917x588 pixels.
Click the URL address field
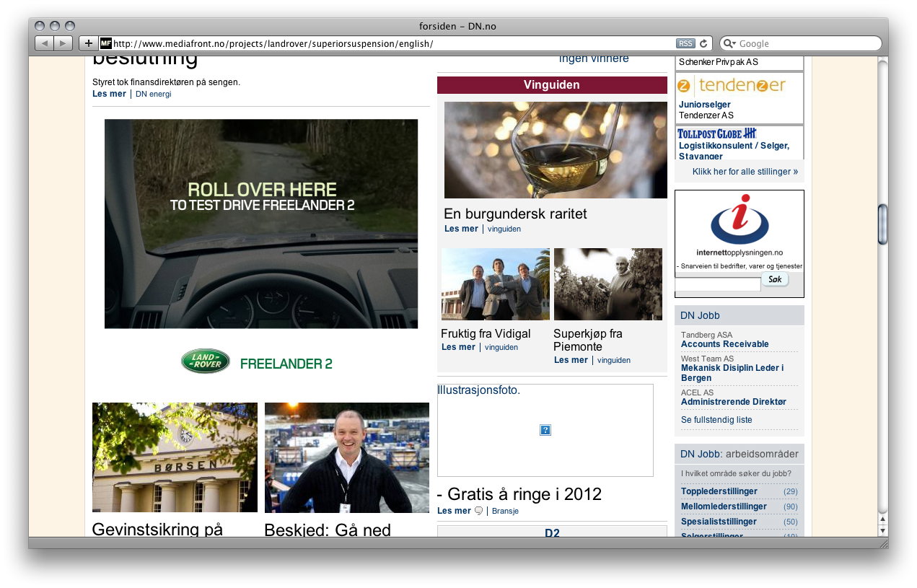point(393,43)
